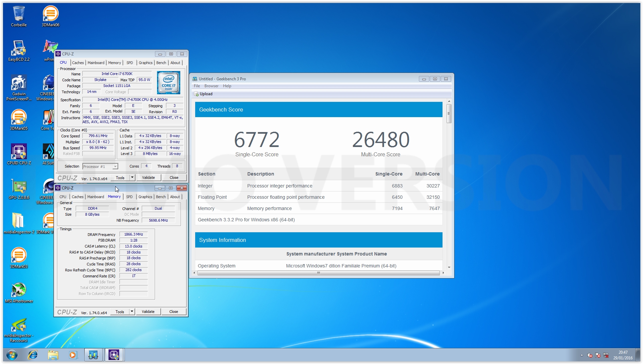Click Close button in upper CPU-Z window
643x364 pixels.
(x=174, y=178)
